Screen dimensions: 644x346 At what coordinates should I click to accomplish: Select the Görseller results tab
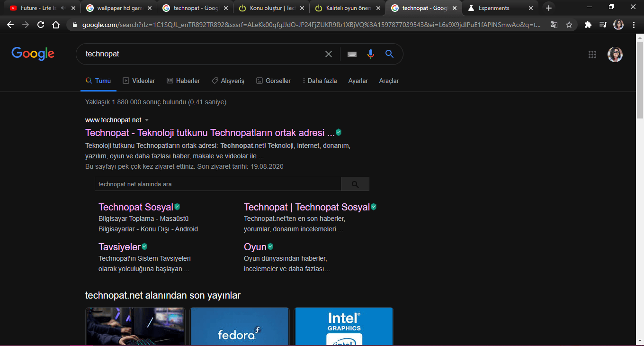click(x=273, y=81)
